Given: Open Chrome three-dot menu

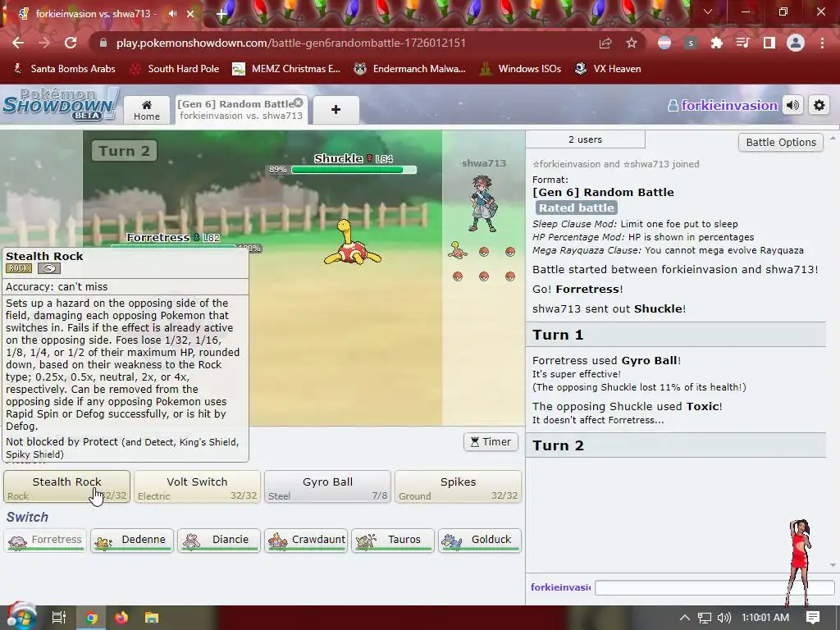Looking at the screenshot, I should (x=822, y=43).
